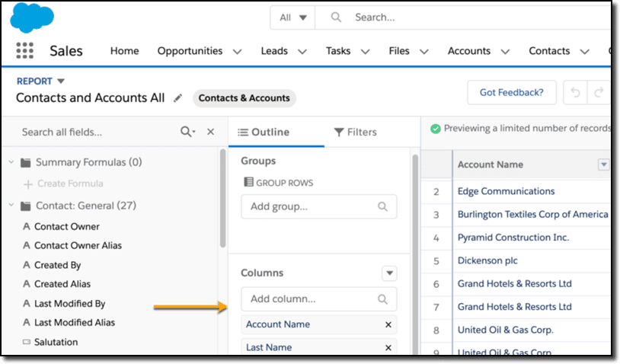
Task: Select the Last Modified Alias field
Action: (x=75, y=323)
